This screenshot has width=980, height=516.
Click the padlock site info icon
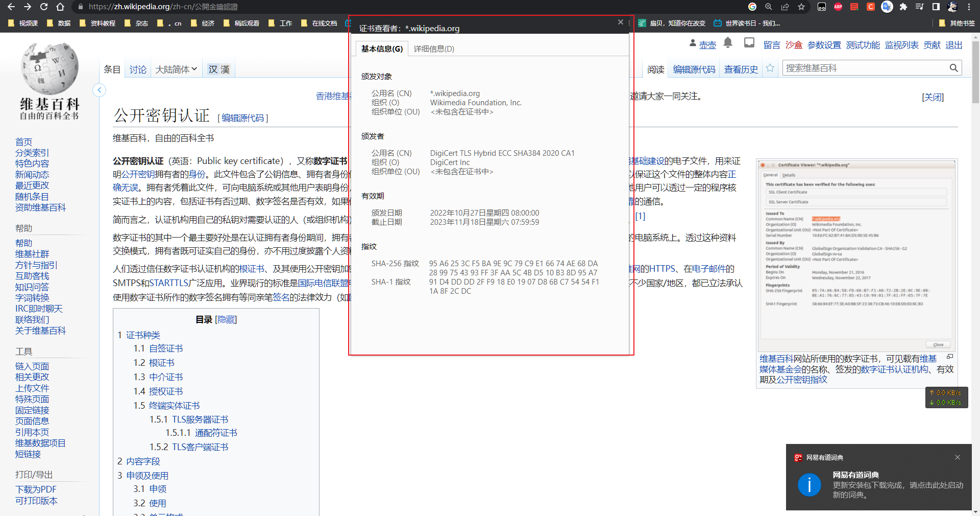tap(80, 7)
